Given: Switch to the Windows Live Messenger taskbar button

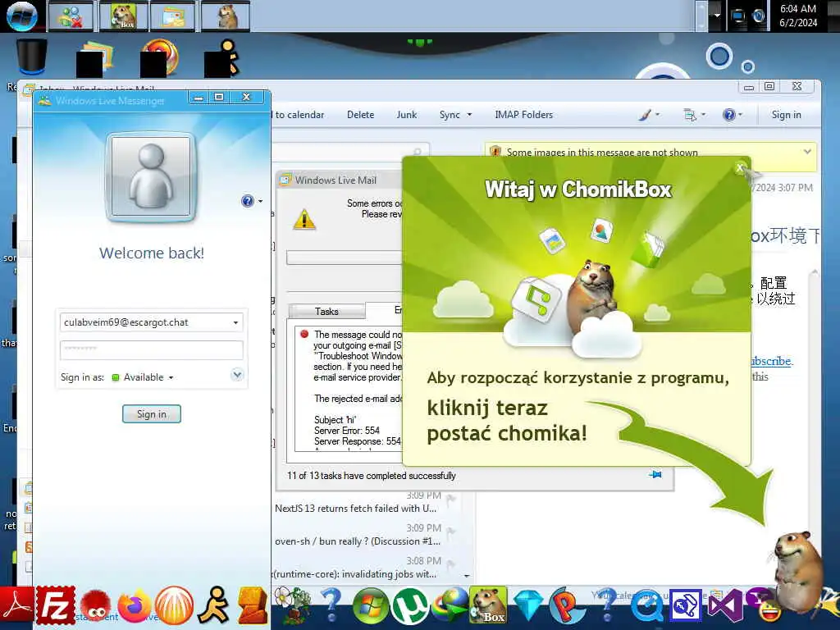Looking at the screenshot, I should click(x=71, y=16).
